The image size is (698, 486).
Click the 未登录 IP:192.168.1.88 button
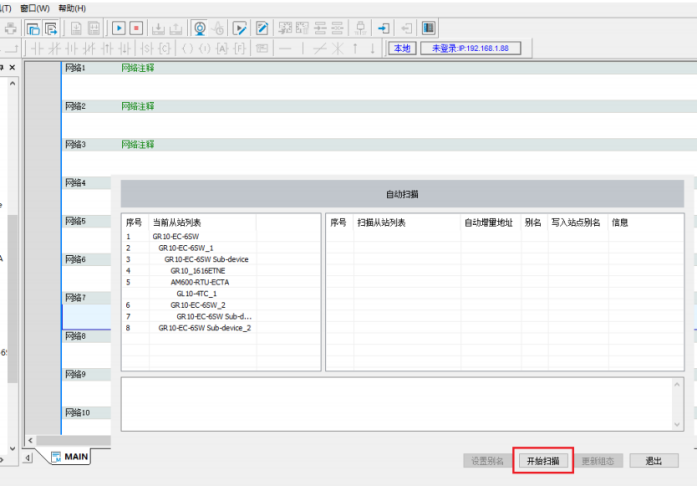point(471,48)
